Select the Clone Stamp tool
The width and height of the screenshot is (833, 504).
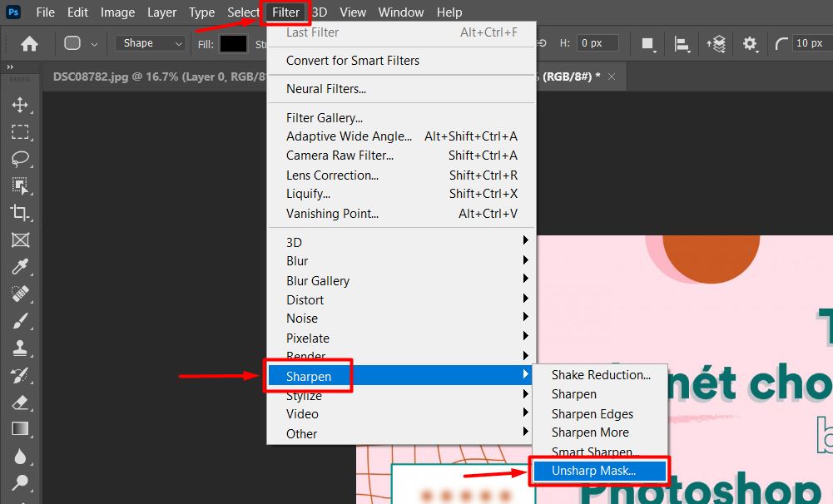(20, 348)
